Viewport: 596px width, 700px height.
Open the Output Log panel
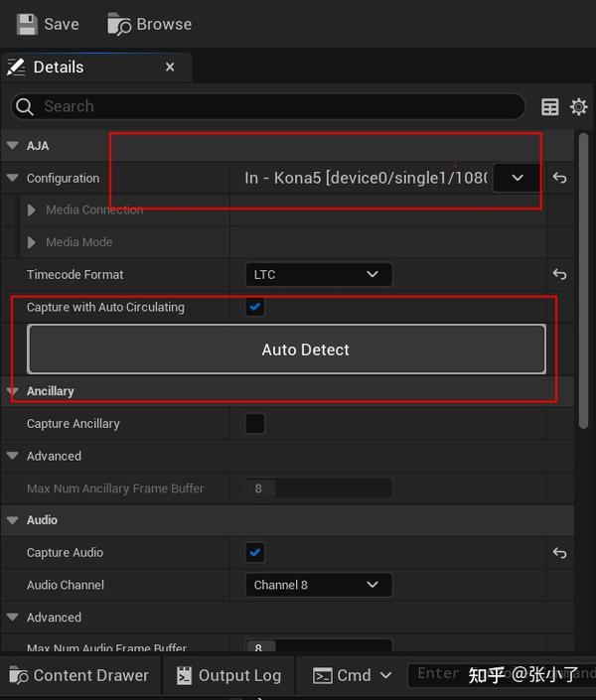[x=228, y=675]
